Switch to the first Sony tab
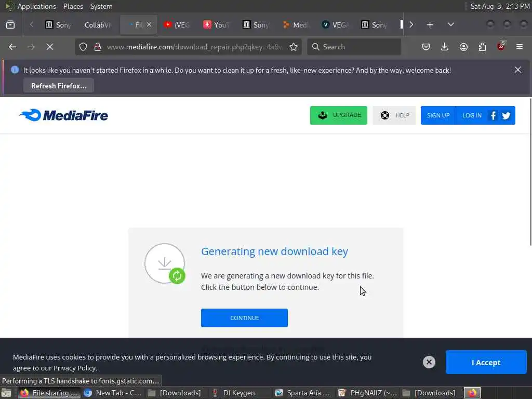Screen dimensions: 532x399 [x=58, y=25]
